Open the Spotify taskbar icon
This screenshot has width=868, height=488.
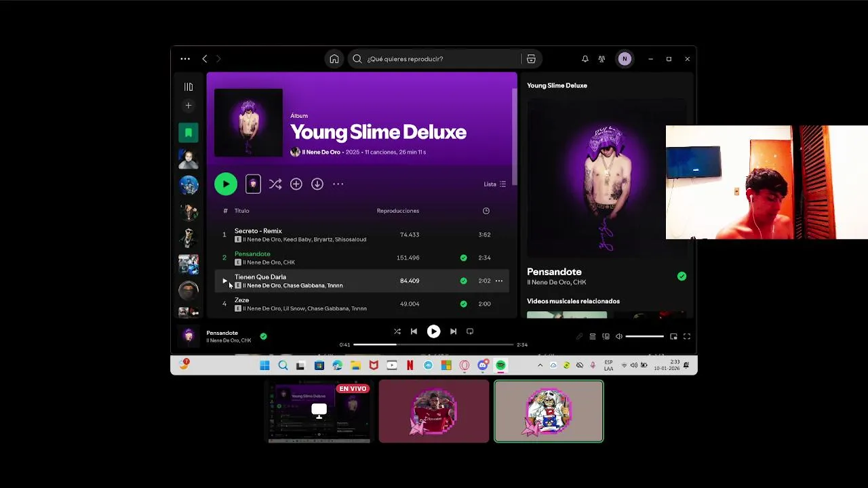click(500, 365)
